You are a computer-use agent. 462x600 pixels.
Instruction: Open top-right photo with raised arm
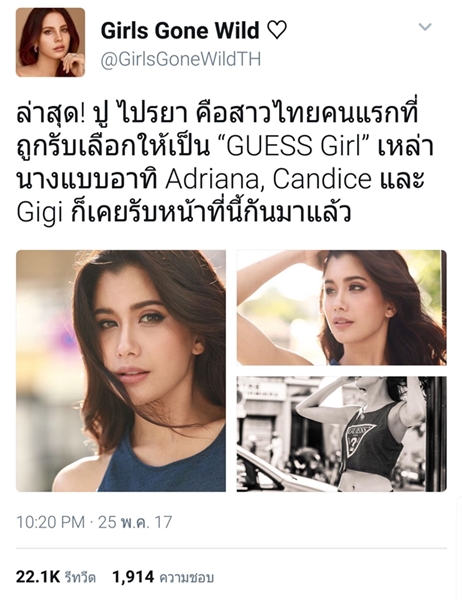pos(341,307)
